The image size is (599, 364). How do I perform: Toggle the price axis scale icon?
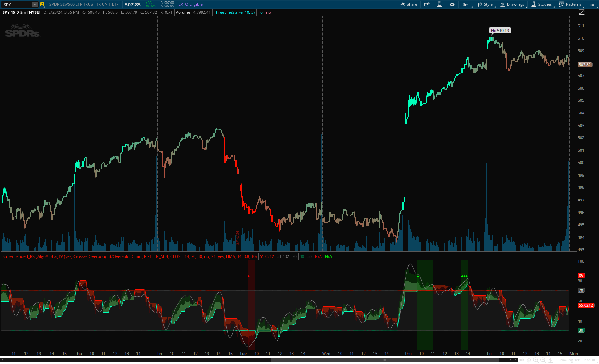pyautogui.click(x=582, y=12)
